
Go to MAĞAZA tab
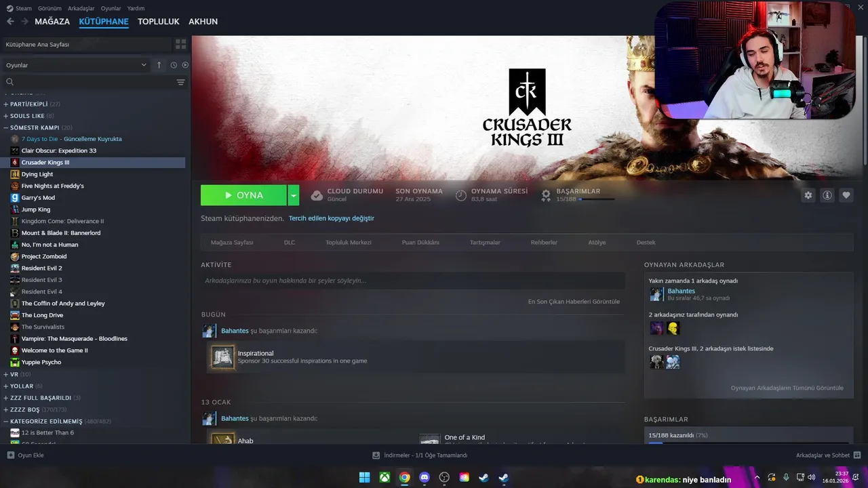(52, 22)
